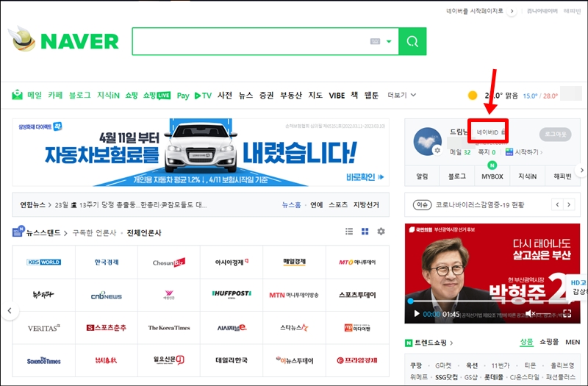Open HUFFPOST press logo
The height and width of the screenshot is (386, 588).
point(232,295)
